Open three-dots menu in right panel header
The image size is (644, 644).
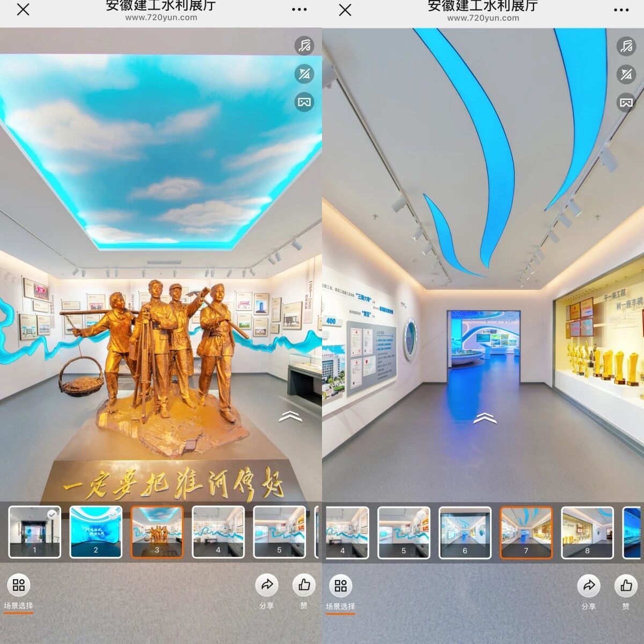point(621,10)
